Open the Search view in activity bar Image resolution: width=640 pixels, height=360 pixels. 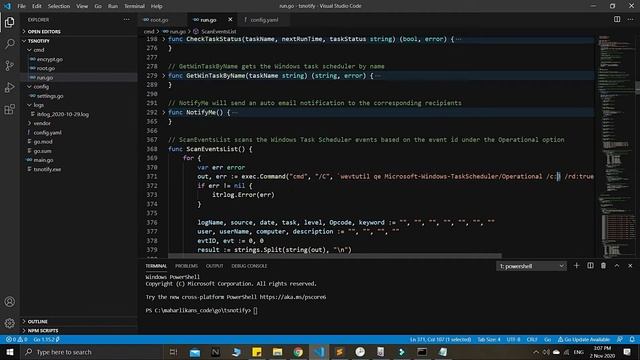point(10,44)
